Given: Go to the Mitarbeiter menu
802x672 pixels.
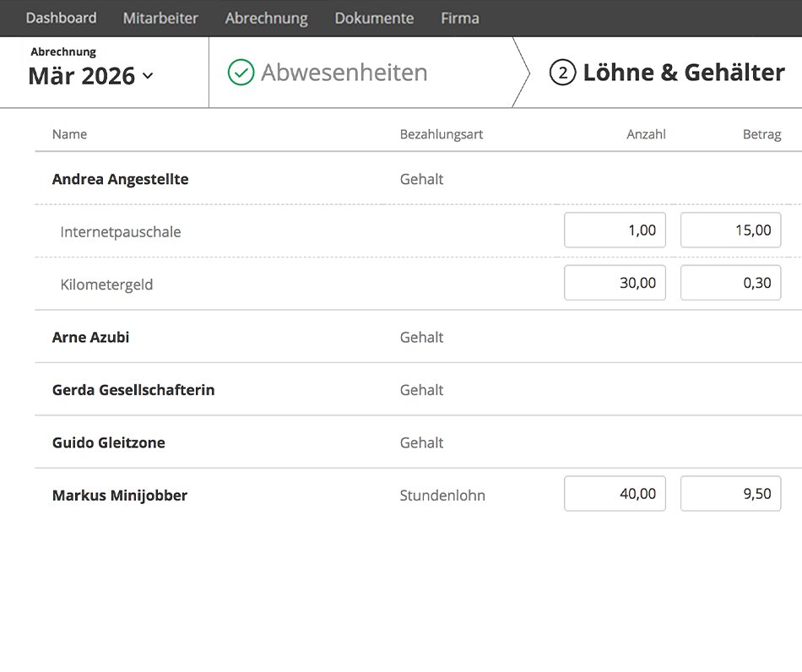Looking at the screenshot, I should (x=160, y=18).
